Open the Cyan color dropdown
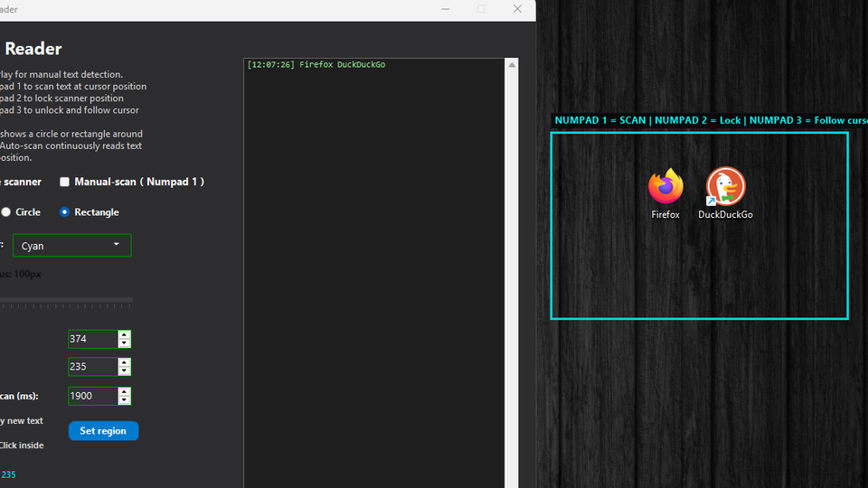This screenshot has height=488, width=868. click(x=72, y=245)
